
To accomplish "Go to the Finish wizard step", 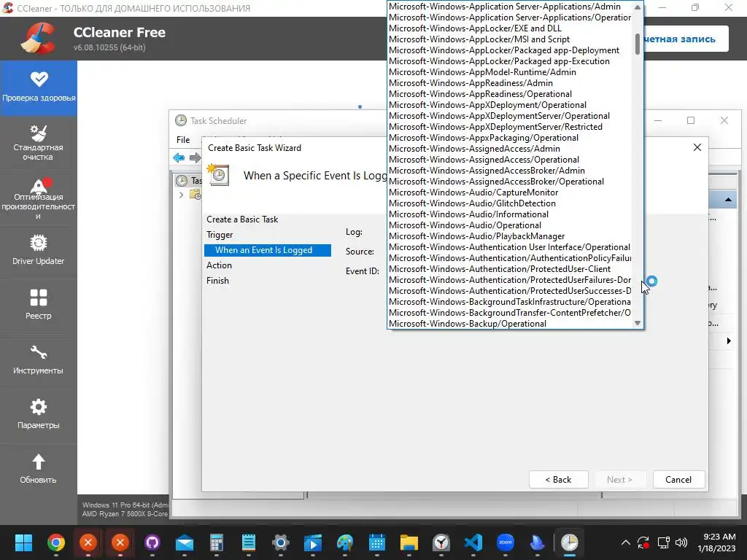I will pyautogui.click(x=217, y=281).
